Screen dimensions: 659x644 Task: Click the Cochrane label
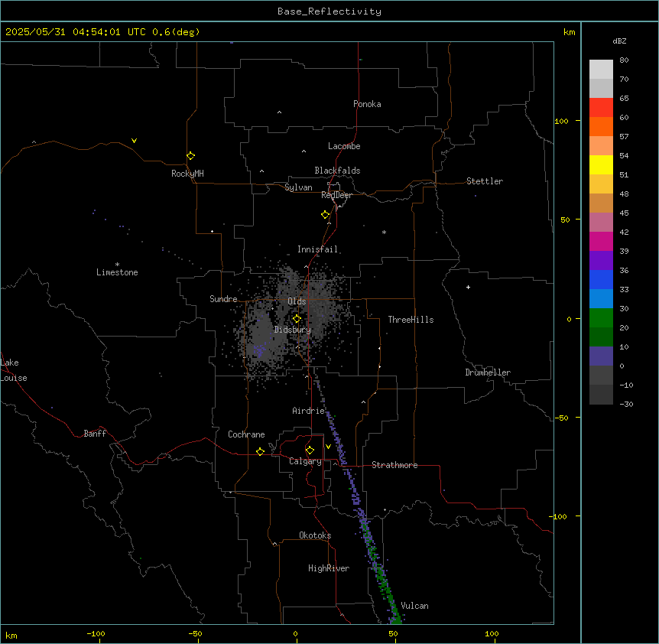[246, 434]
